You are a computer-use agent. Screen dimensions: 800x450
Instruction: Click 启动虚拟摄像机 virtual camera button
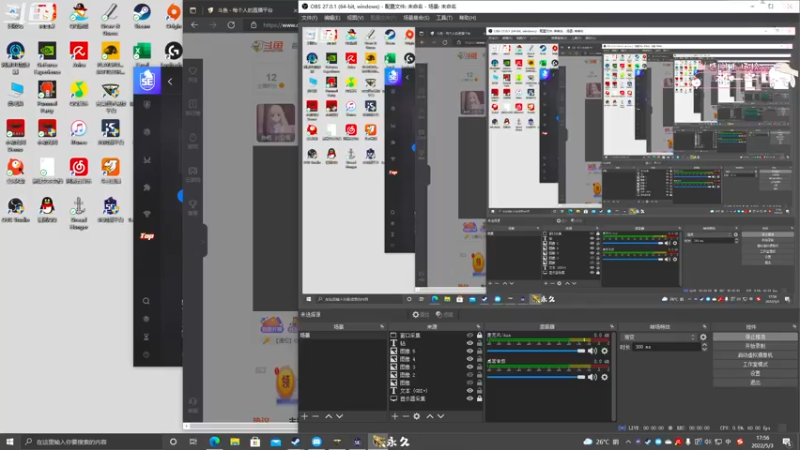click(x=755, y=355)
